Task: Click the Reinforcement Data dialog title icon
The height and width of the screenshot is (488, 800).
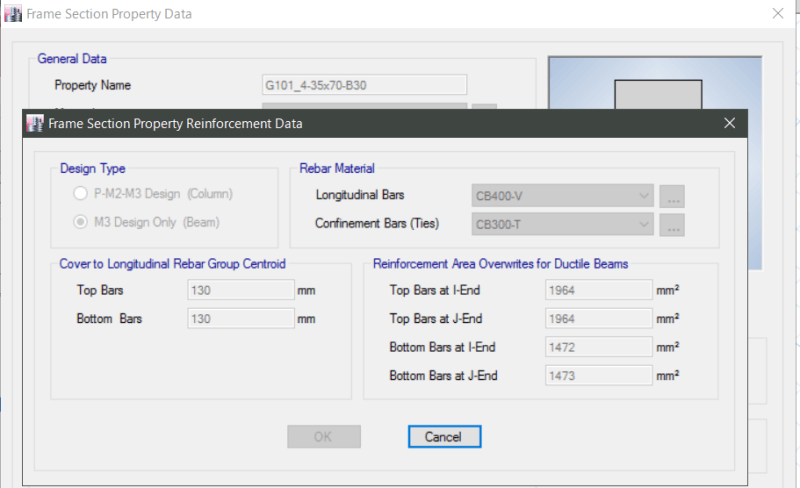Action: pos(35,123)
